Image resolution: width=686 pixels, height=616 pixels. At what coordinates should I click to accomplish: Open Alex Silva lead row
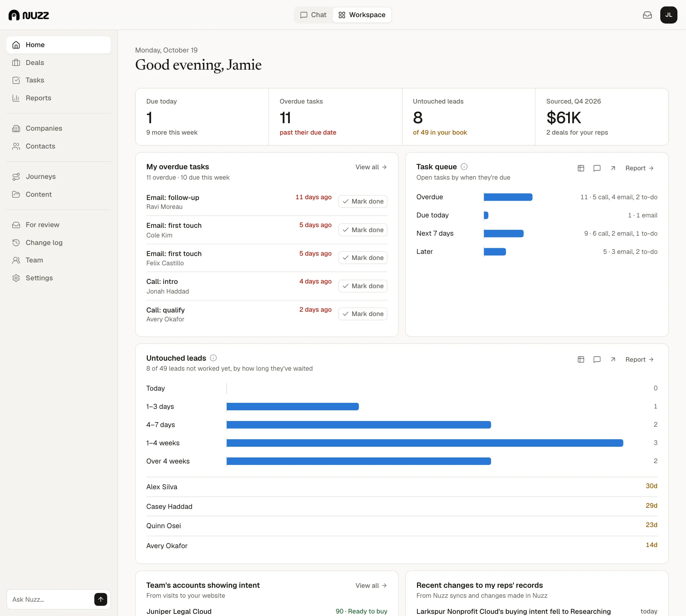pos(402,487)
